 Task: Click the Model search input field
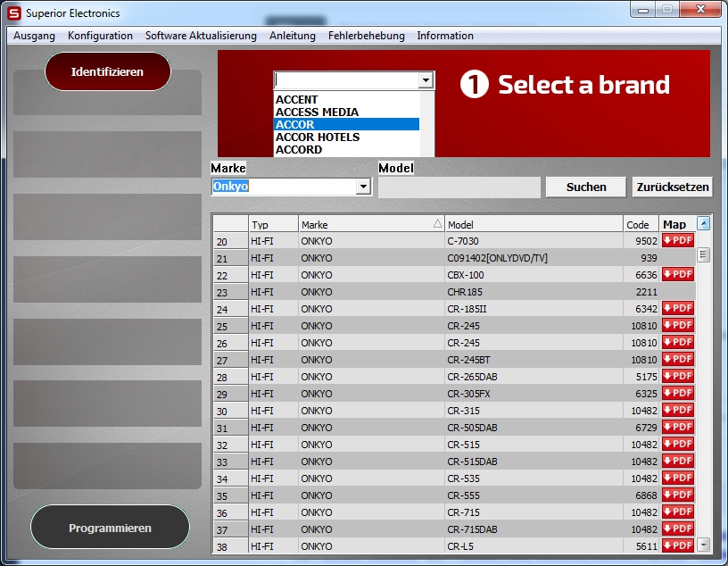coord(459,187)
